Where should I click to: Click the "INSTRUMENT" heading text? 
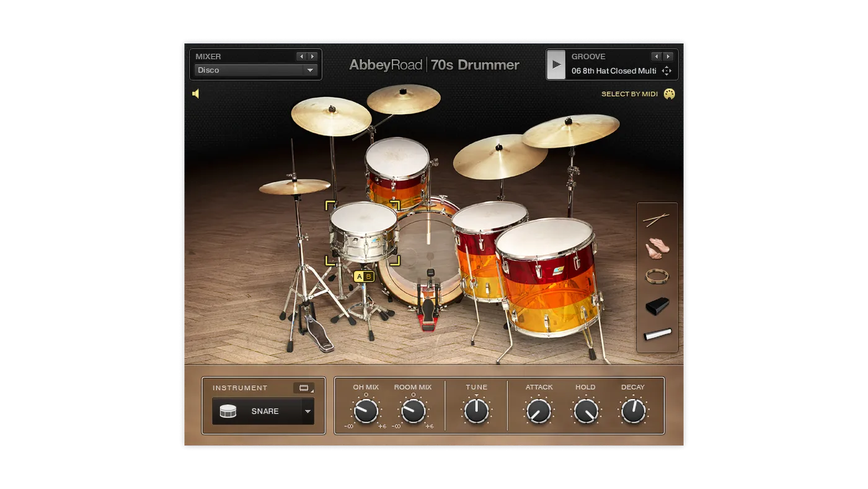tap(240, 388)
